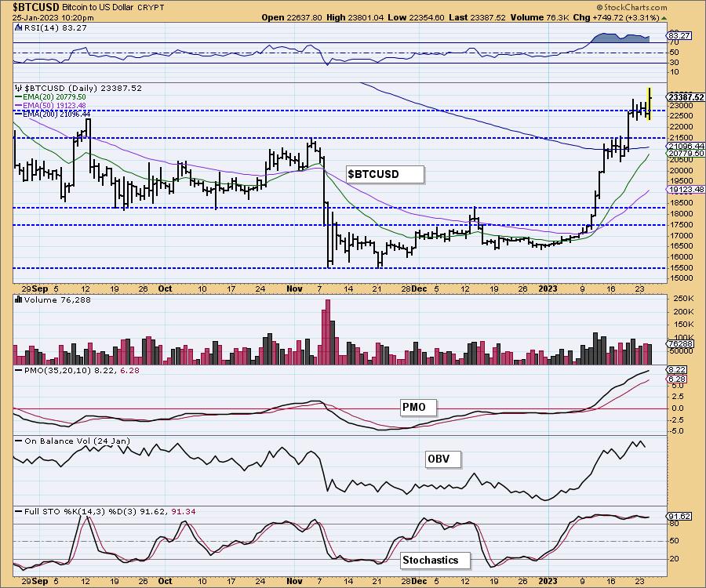Click the green up arrow beside Chg
This screenshot has width=706, height=588.
pyautogui.click(x=664, y=18)
